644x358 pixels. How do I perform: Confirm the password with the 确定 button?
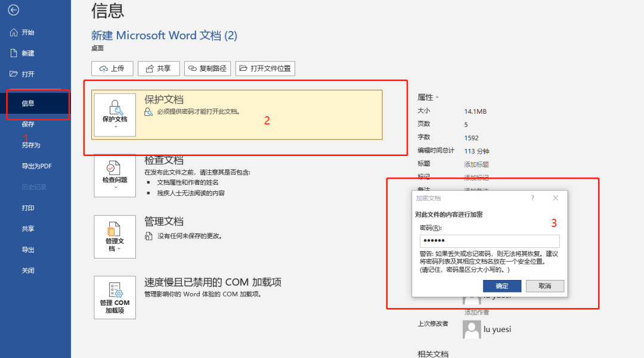pyautogui.click(x=502, y=285)
